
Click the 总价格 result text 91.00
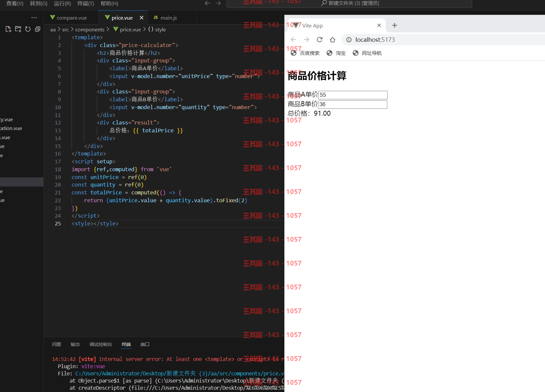322,113
